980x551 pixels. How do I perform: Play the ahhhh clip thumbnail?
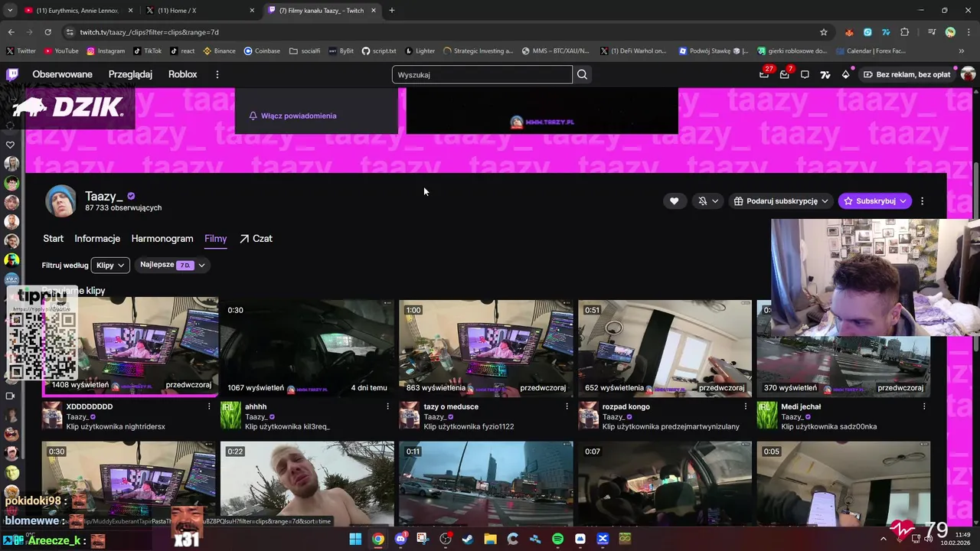307,347
